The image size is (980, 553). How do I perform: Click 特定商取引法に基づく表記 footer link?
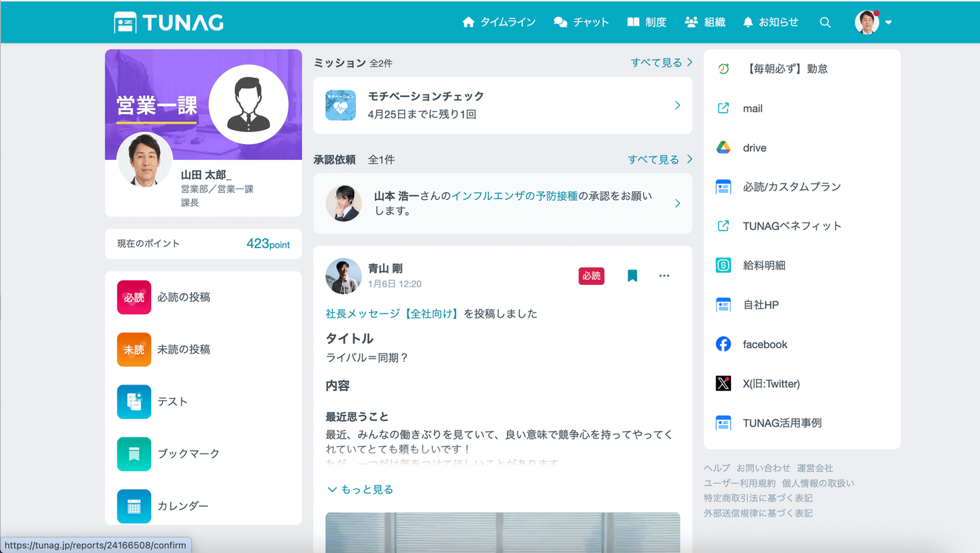[x=758, y=498]
